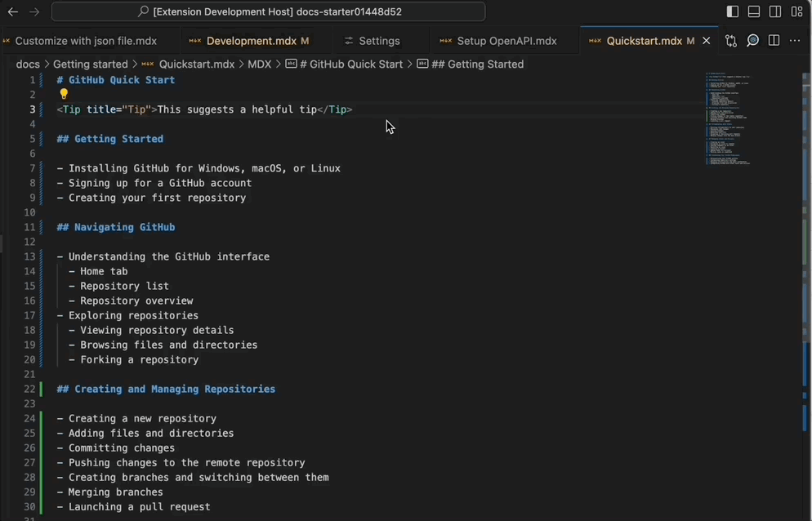Go back with the left arrow
This screenshot has width=812, height=521.
click(13, 11)
